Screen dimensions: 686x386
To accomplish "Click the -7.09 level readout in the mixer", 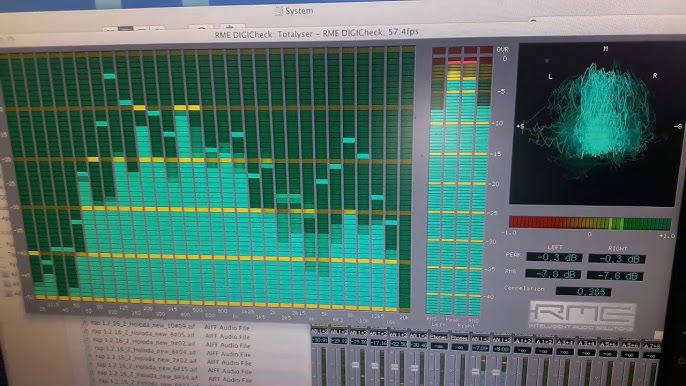I will coord(480,348).
